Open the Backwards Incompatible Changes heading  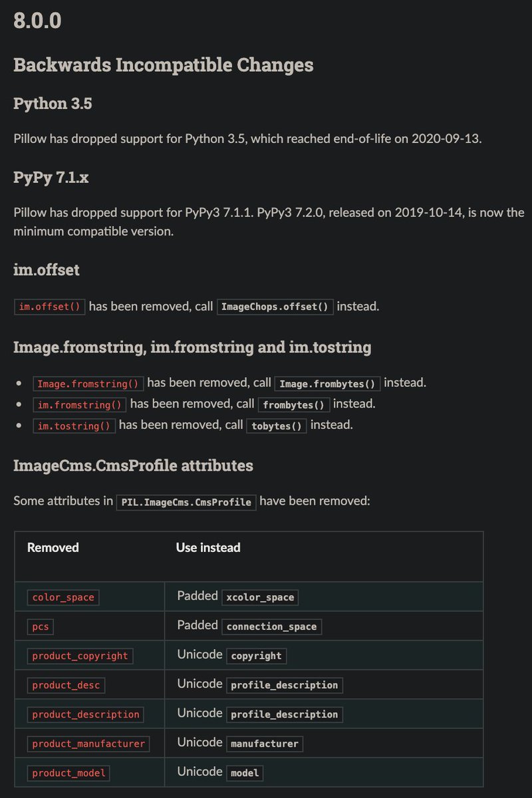(x=163, y=65)
